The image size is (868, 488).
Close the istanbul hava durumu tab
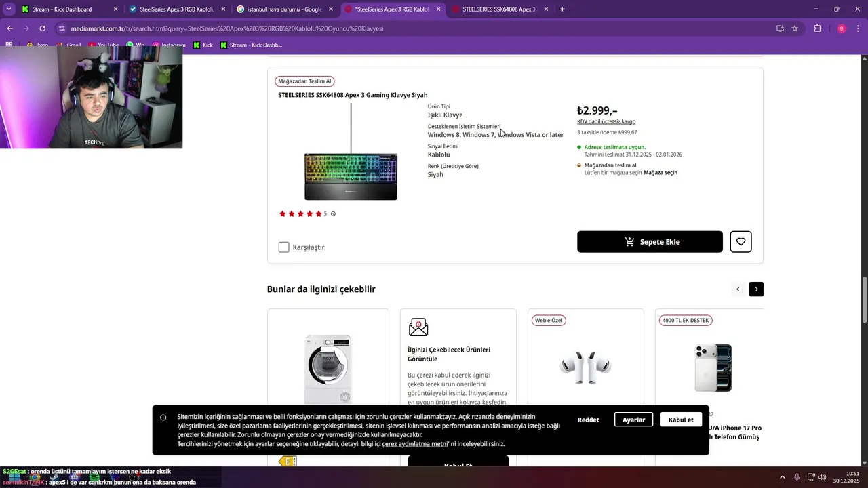point(331,9)
